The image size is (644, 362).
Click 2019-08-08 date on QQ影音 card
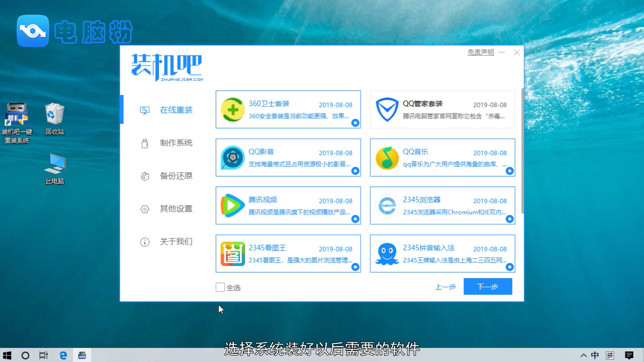coord(336,153)
